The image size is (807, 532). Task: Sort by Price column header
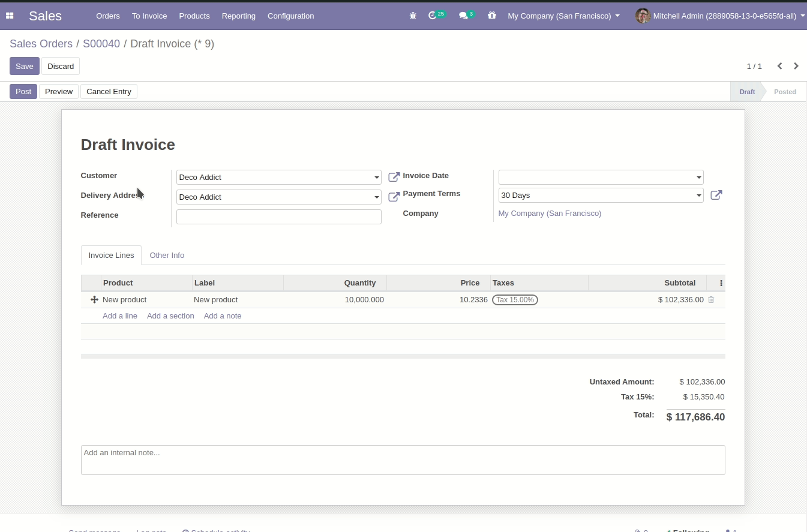[439, 283]
